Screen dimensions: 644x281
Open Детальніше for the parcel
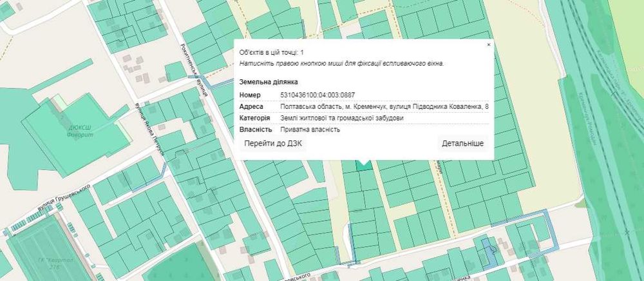tap(462, 144)
